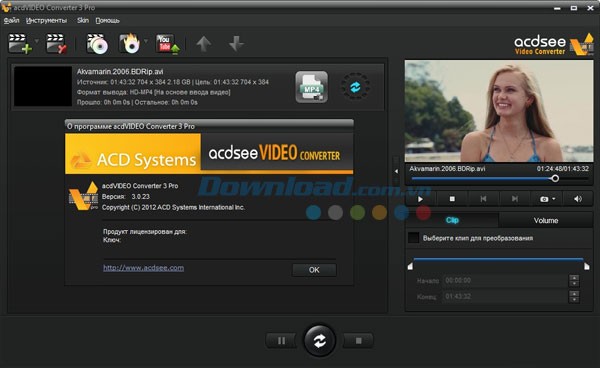The width and height of the screenshot is (600, 368).
Task: Click the 01:24:48/01:43:32 preview time
Action: pyautogui.click(x=562, y=169)
